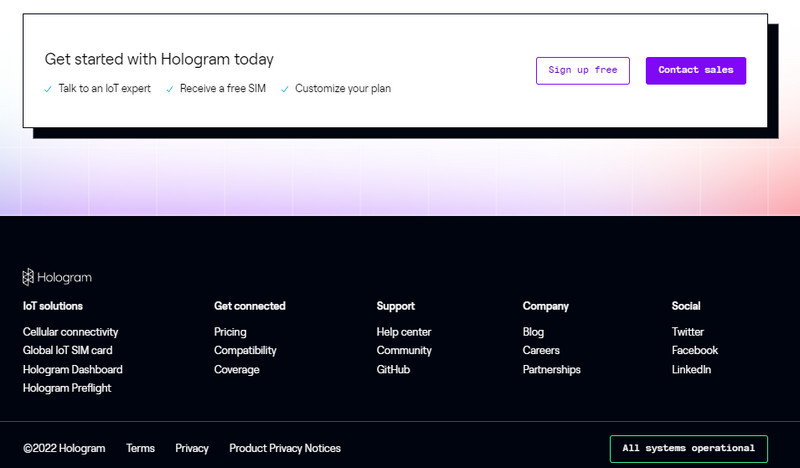Click the Contact sales button
800x468 pixels.
coord(695,70)
